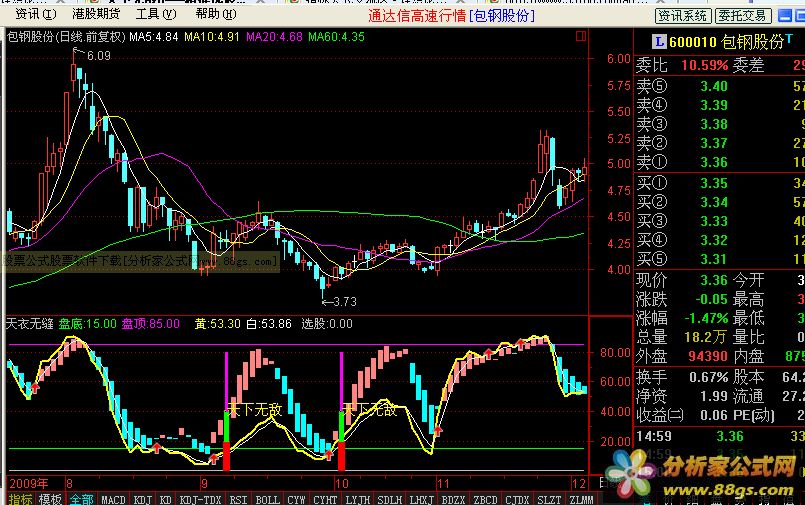
Task: Click the 总量 18.2万 value
Action: pos(706,337)
